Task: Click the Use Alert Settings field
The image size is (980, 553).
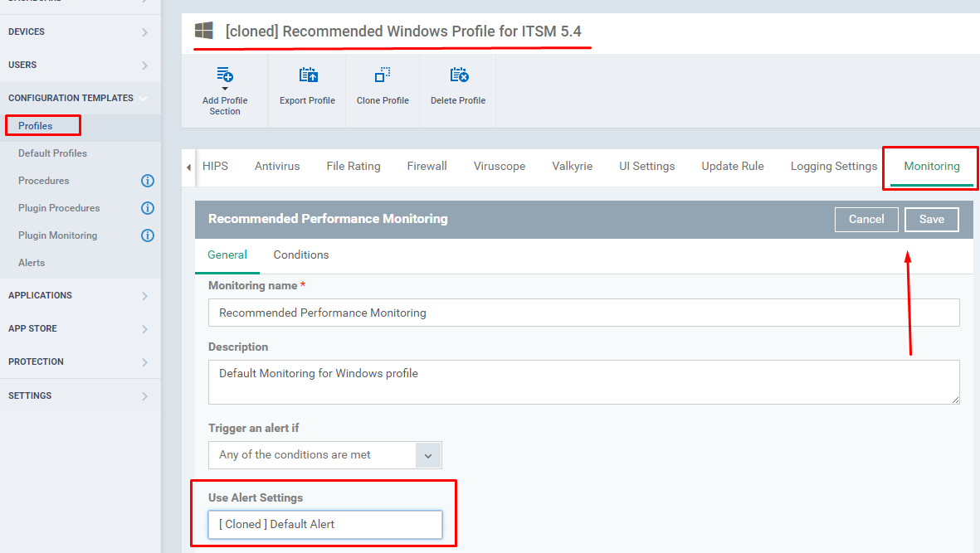Action: pos(325,525)
